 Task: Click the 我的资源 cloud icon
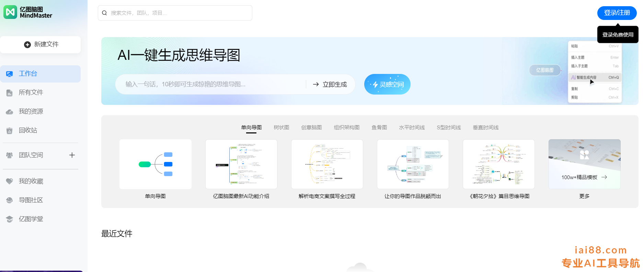pos(10,112)
